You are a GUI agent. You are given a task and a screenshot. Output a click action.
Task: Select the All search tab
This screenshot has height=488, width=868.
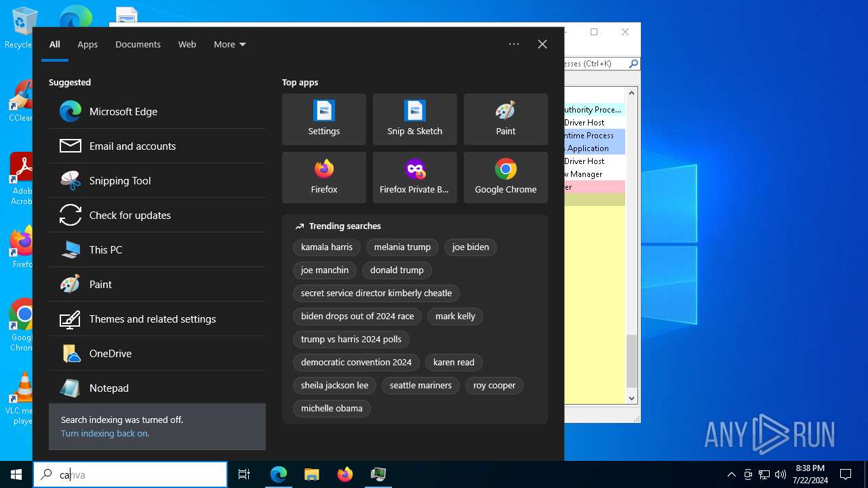tap(55, 44)
